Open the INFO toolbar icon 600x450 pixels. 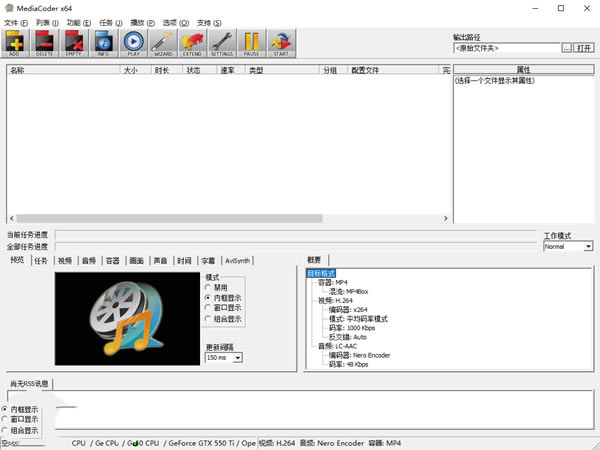[104, 43]
